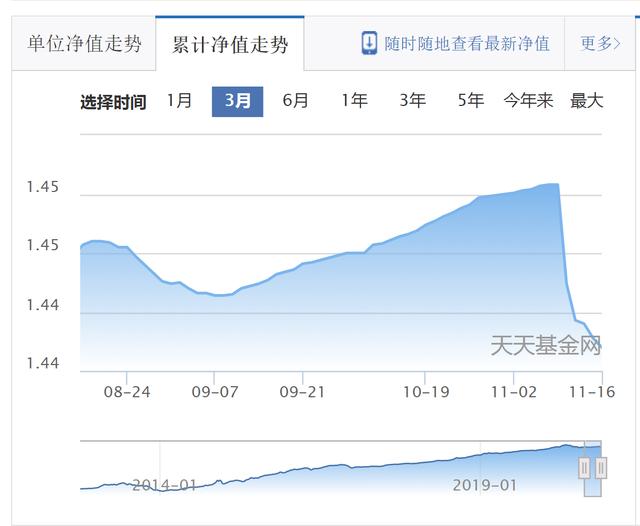Image resolution: width=640 pixels, height=526 pixels.
Task: Select 1年 time range
Action: coord(354,101)
